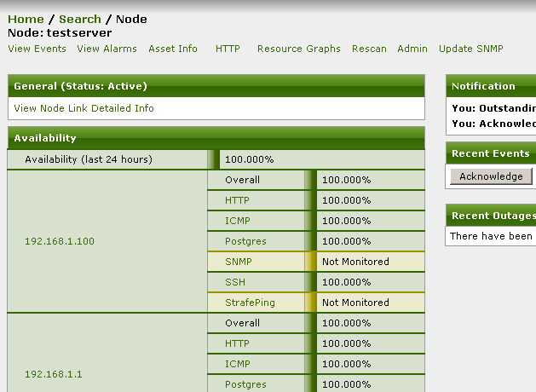Viewport: 536px width, 392px height.
Task: Click the Availability panel header
Action: point(216,138)
